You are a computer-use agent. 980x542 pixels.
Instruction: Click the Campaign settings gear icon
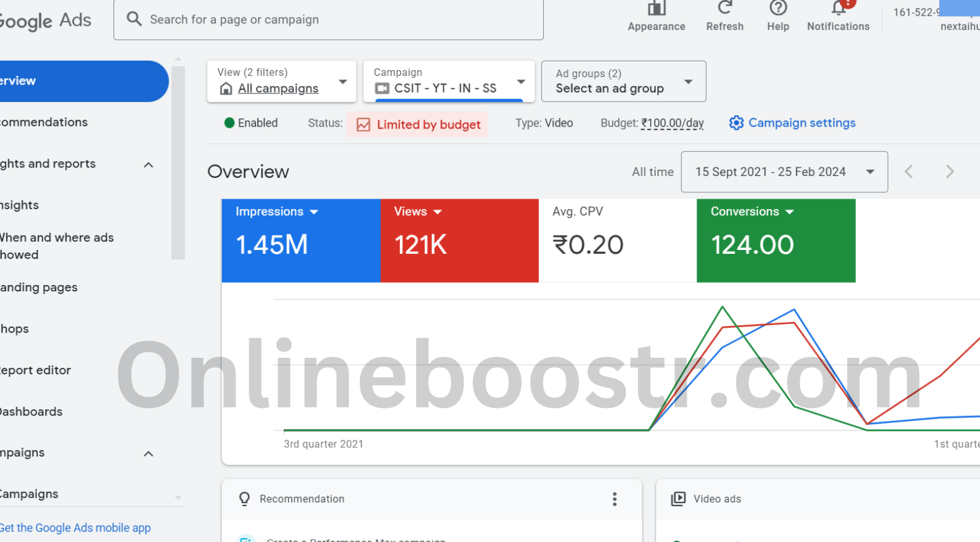(x=736, y=123)
